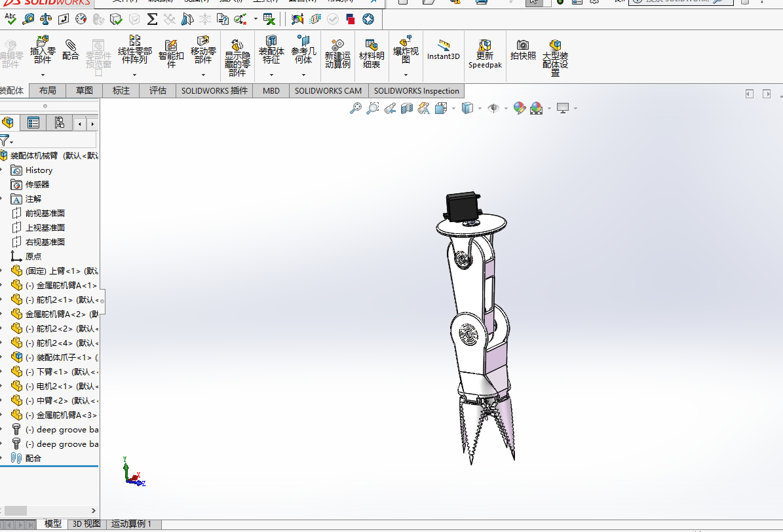
Task: Open Move Component dropdown arrow
Action: tap(203, 75)
